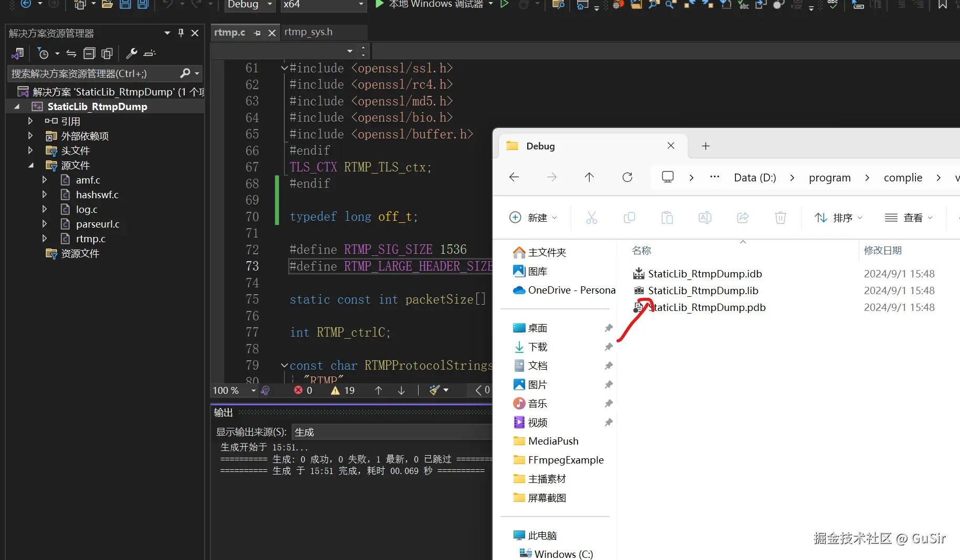This screenshot has width=960, height=560.
Task: Go to previous issue up arrow
Action: 378,390
